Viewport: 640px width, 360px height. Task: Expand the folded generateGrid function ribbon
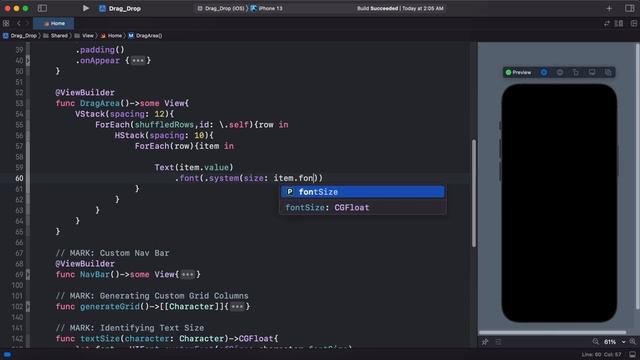pyautogui.click(x=28, y=307)
